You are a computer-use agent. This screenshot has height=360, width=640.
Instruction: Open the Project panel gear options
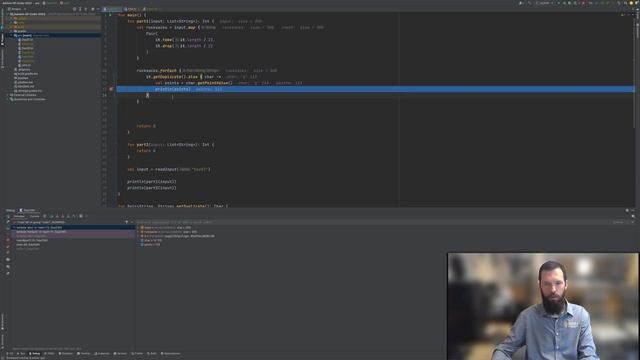coord(92,9)
